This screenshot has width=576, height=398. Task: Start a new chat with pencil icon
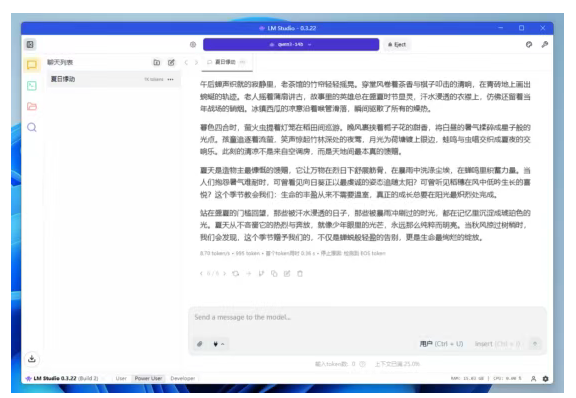tap(171, 62)
